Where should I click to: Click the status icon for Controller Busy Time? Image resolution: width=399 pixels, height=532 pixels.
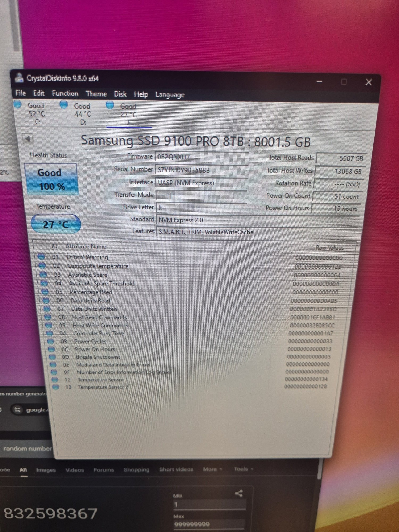coord(50,333)
